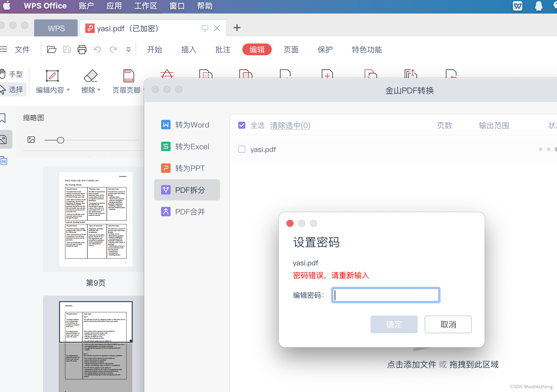Switch to the 页面 ribbon tab

click(x=291, y=50)
